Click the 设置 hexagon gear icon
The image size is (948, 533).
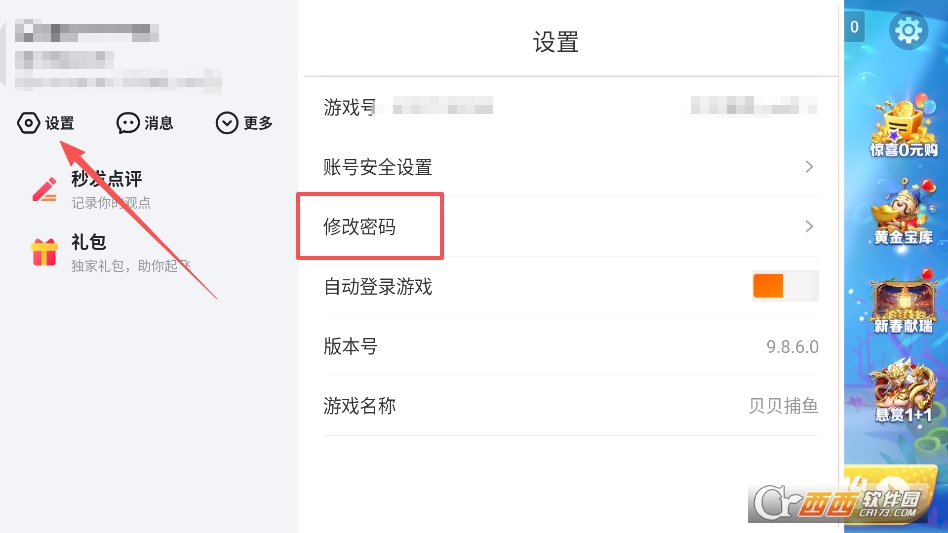tap(29, 123)
